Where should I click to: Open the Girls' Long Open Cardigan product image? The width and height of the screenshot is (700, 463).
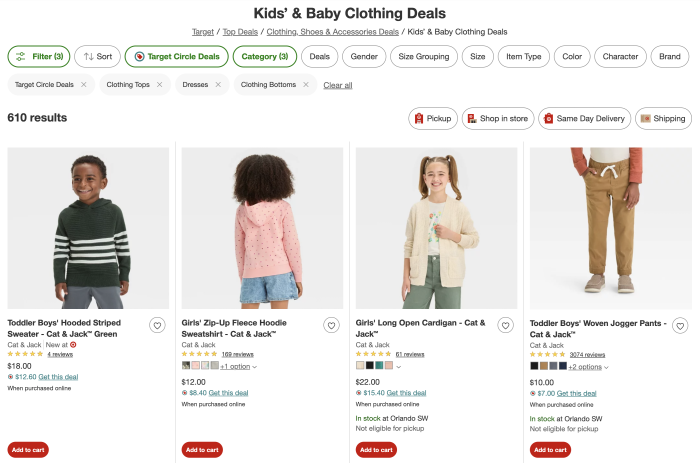tap(437, 228)
